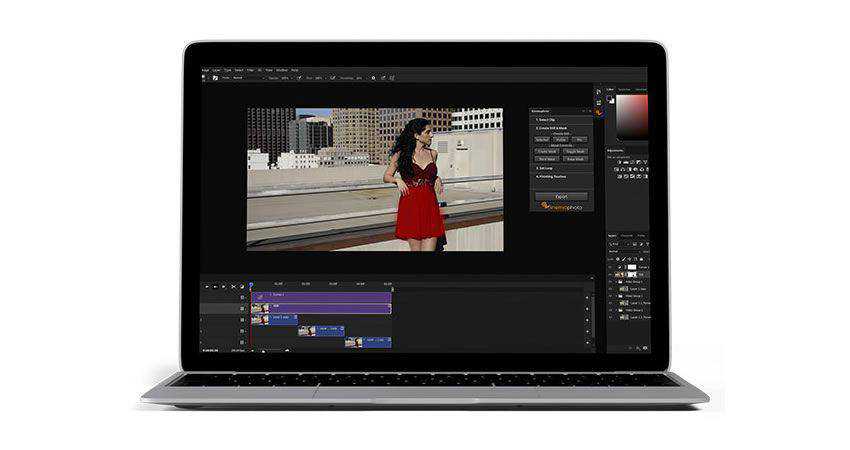Click the first blue layer clip thumbnail

click(260, 319)
